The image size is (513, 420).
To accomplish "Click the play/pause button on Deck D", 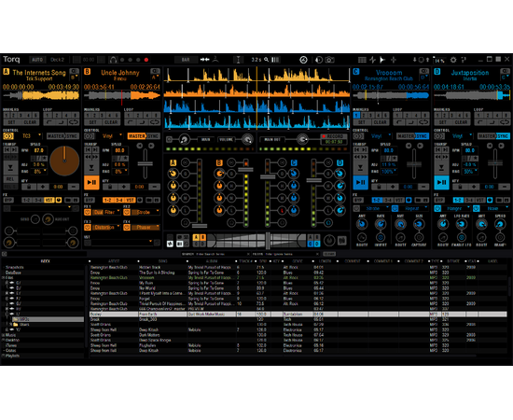I will click(441, 182).
